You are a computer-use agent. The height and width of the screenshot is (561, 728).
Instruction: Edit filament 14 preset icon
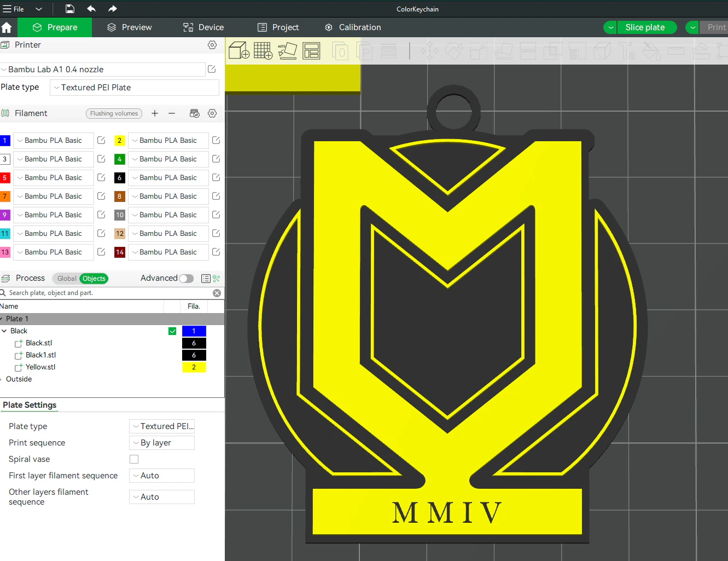216,252
